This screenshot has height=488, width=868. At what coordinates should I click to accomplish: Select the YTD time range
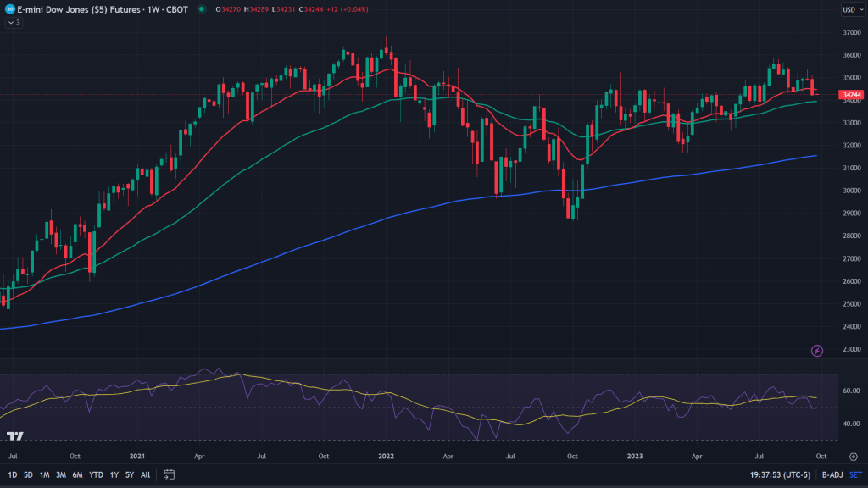pos(96,474)
